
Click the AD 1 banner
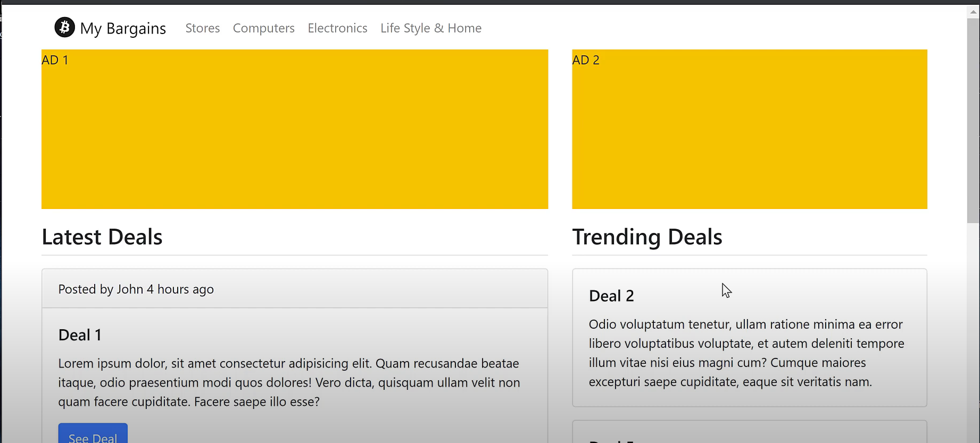[294, 129]
